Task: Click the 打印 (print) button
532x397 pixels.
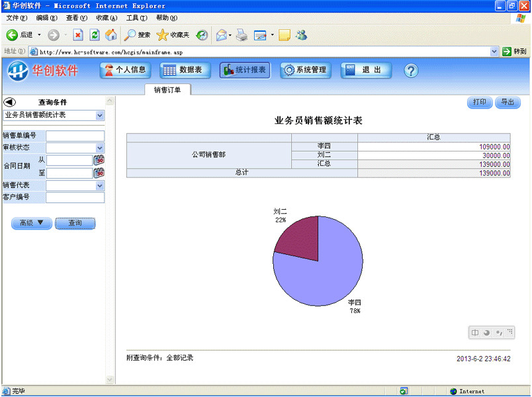Action: 479,102
